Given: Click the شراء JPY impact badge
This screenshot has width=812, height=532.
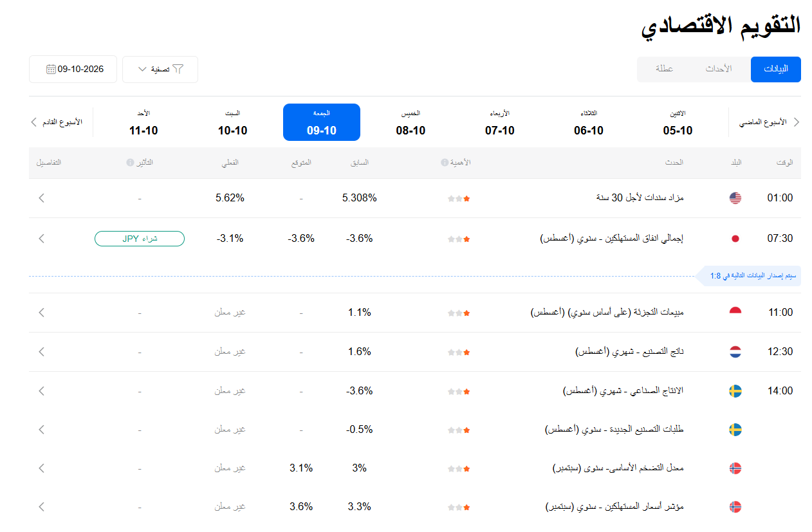Looking at the screenshot, I should coord(140,239).
